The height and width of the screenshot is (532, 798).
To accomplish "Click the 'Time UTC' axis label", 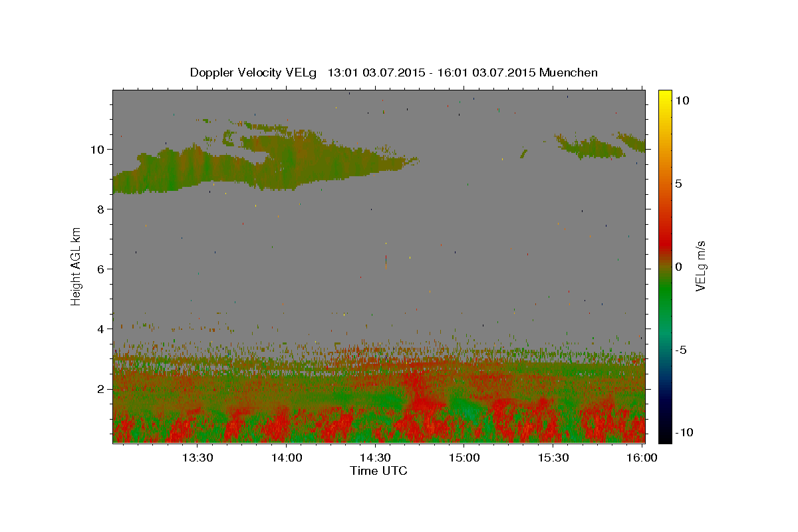I will coord(378,471).
